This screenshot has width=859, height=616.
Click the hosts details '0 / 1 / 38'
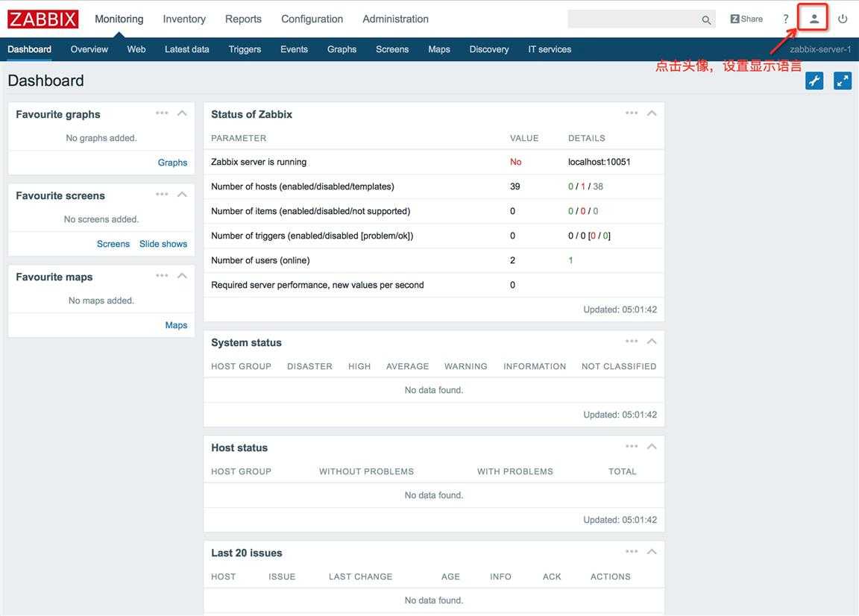tap(585, 186)
